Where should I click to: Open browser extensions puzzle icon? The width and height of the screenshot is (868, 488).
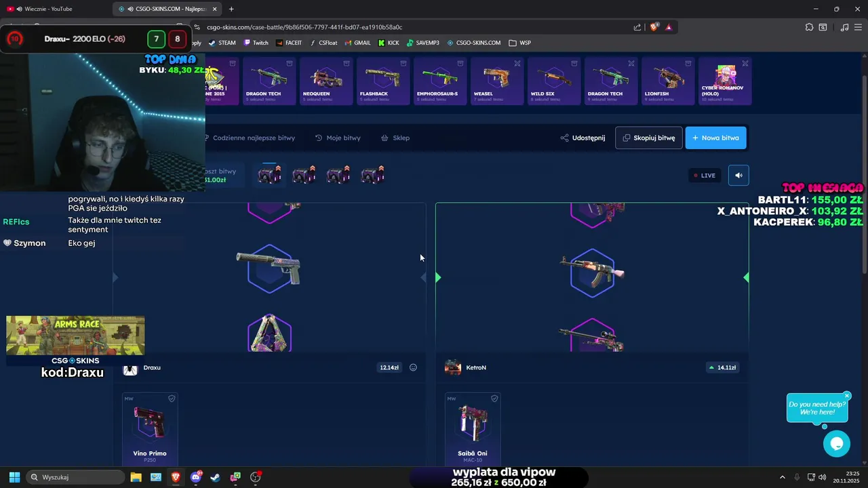click(809, 27)
